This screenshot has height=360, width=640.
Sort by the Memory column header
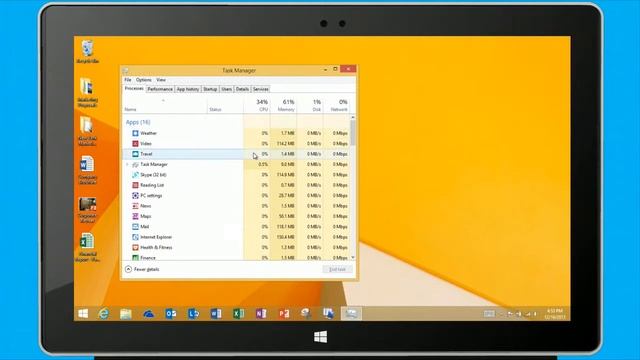(283, 105)
